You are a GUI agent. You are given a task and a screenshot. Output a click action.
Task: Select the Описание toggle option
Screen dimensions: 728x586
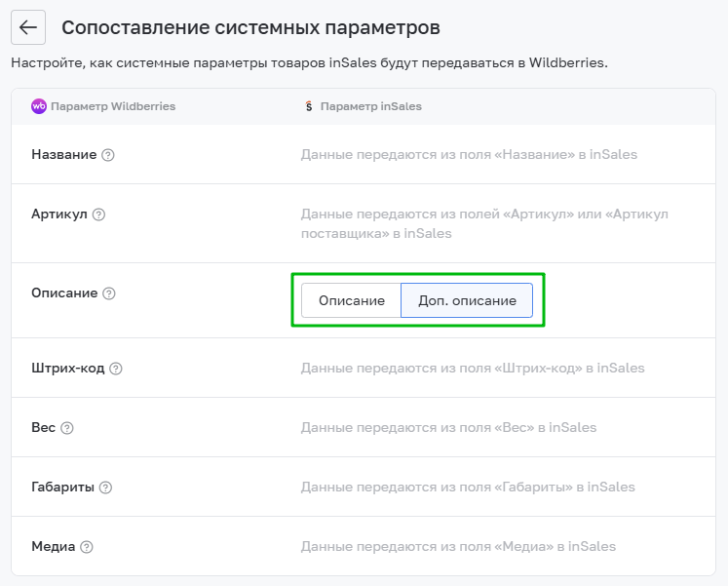tap(351, 300)
